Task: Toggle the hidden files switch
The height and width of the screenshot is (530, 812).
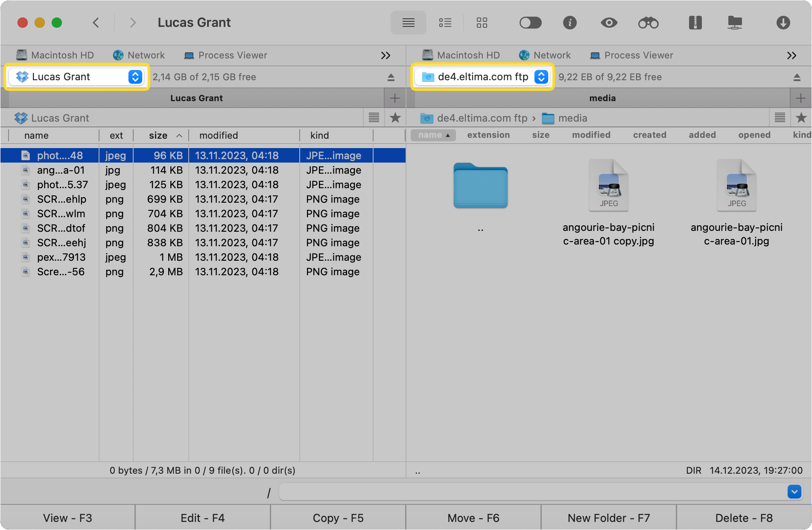Action: coord(530,23)
